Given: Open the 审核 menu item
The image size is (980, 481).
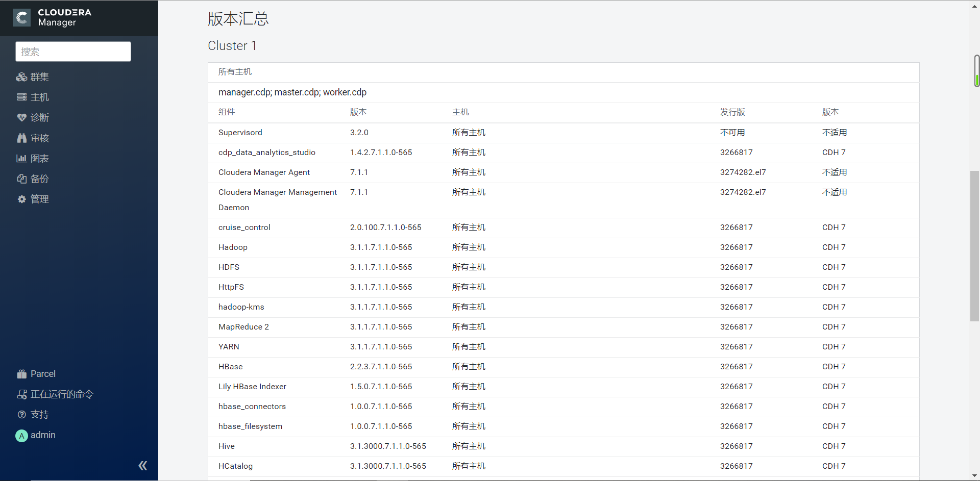Looking at the screenshot, I should (x=40, y=138).
